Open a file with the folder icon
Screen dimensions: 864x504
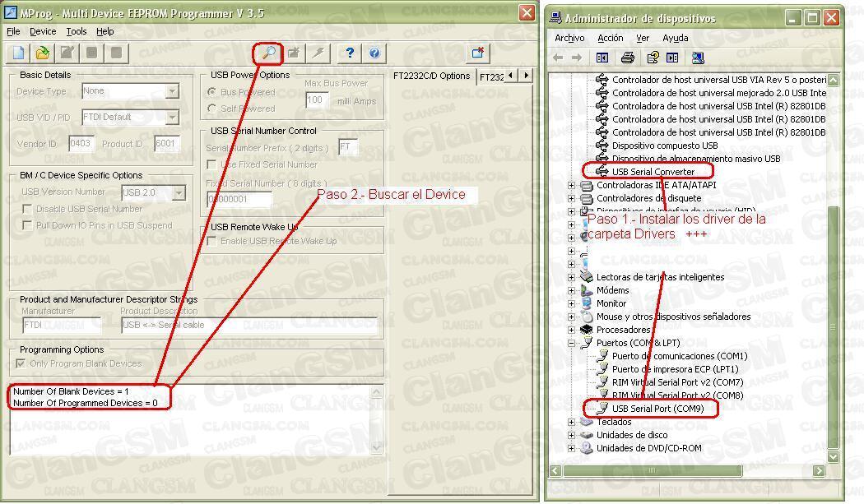pos(42,54)
